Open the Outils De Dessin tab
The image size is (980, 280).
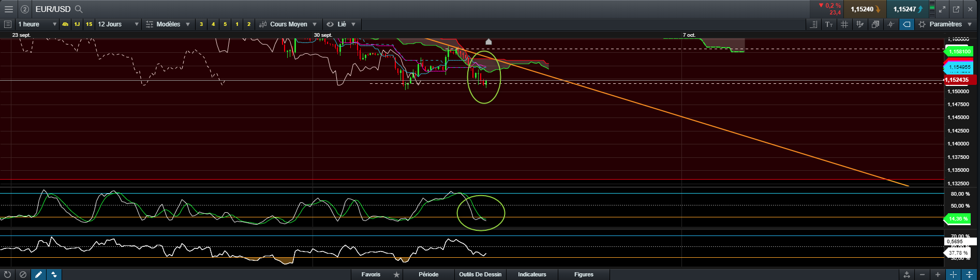480,274
